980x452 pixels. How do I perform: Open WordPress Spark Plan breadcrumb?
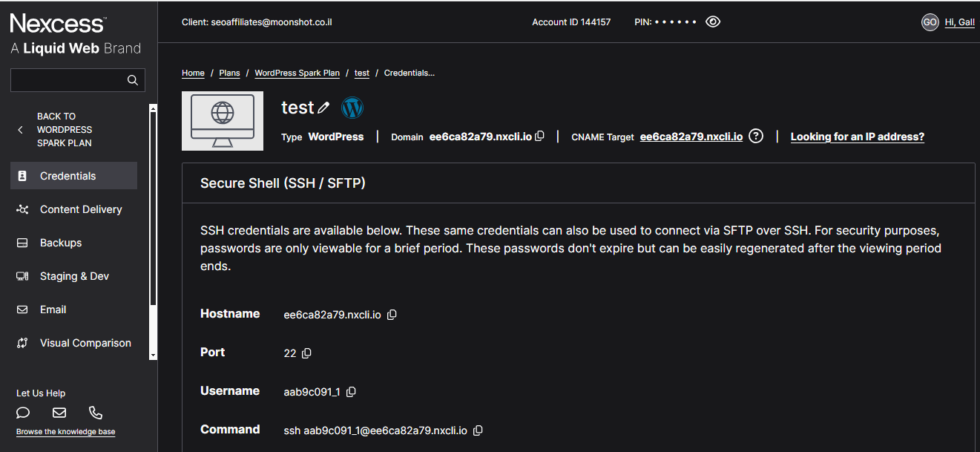coord(297,73)
